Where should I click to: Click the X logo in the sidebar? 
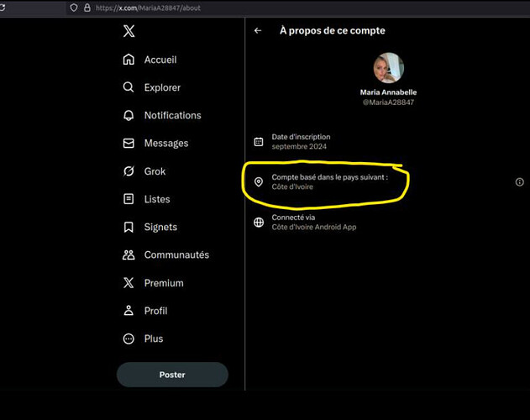click(x=129, y=32)
